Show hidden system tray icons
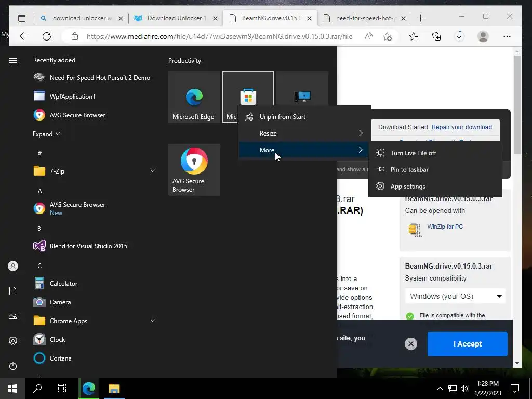This screenshot has width=532, height=399. pos(440,389)
